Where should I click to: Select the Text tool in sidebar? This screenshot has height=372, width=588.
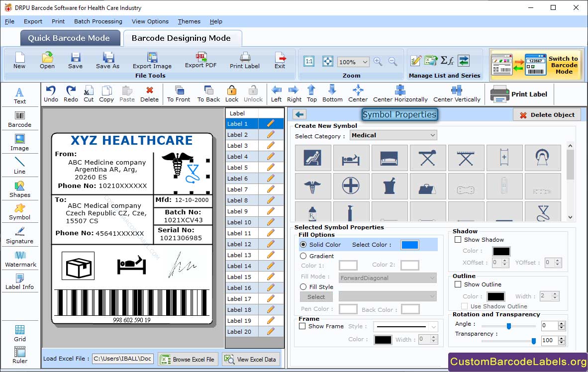(19, 95)
